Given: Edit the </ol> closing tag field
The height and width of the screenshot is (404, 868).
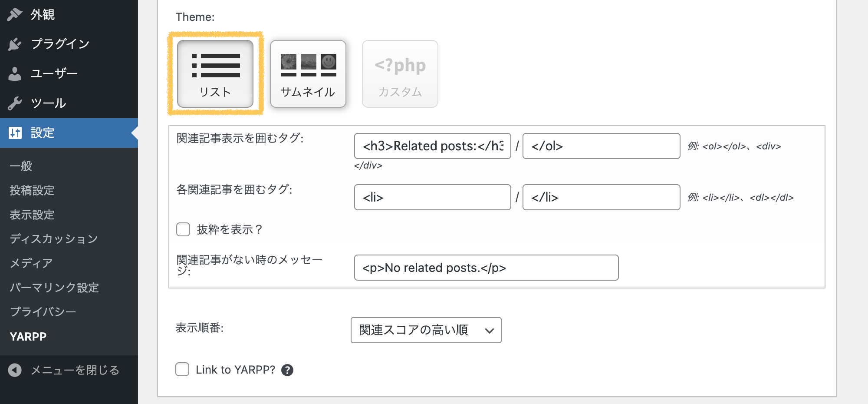Looking at the screenshot, I should pos(602,146).
